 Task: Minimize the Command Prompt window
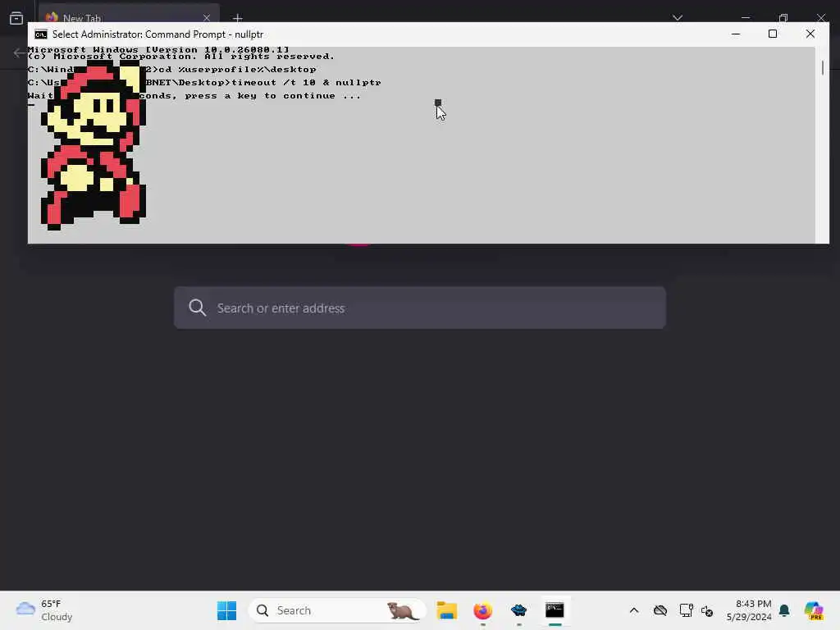[736, 34]
